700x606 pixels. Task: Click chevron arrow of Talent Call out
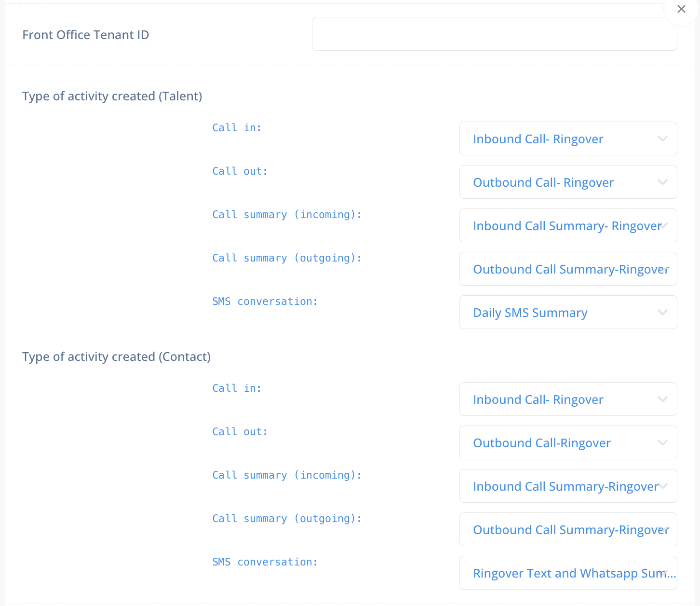tap(662, 182)
